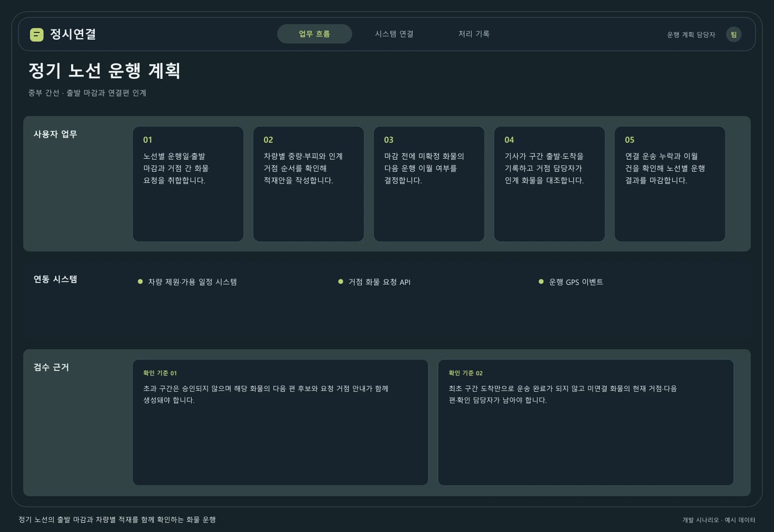
Task: Open step card 02 차량별 중량·부피
Action: (309, 184)
